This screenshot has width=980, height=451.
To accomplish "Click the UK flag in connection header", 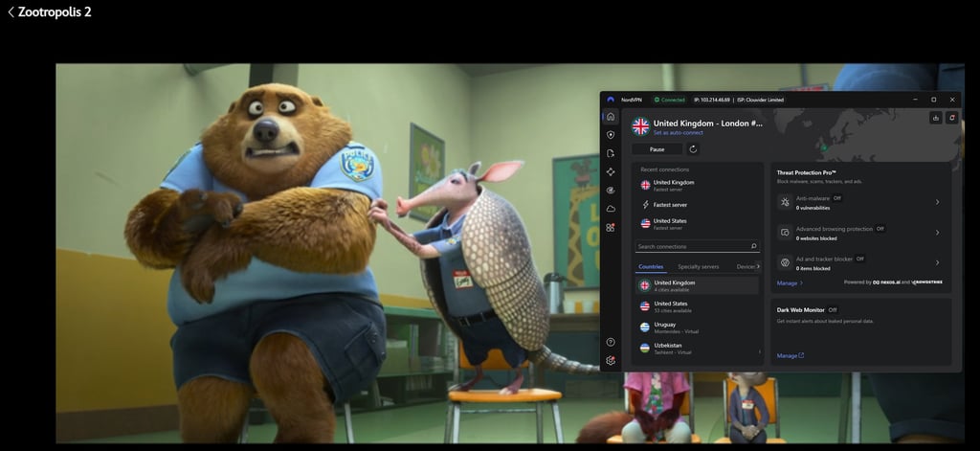I will [640, 126].
